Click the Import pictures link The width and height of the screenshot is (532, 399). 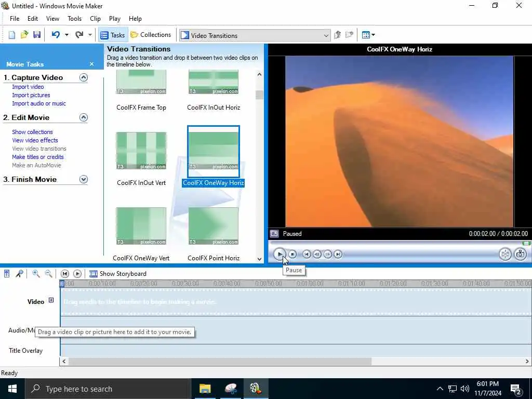click(31, 96)
